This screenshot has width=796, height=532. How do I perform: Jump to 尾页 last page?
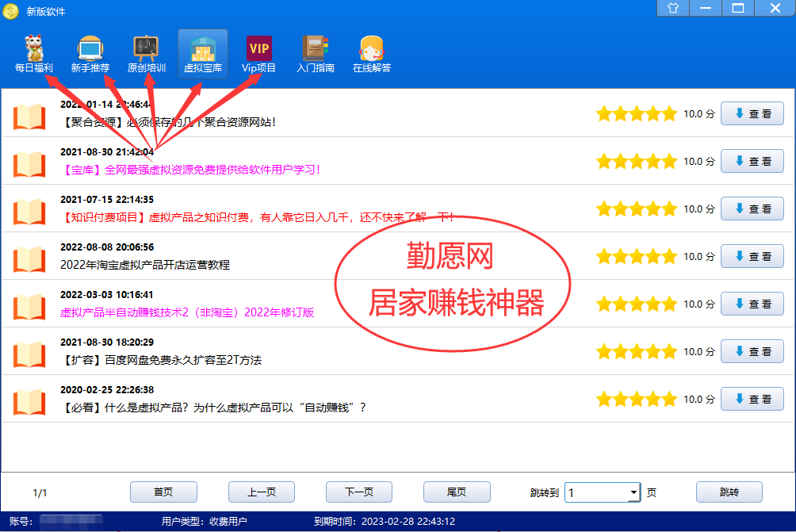click(457, 492)
